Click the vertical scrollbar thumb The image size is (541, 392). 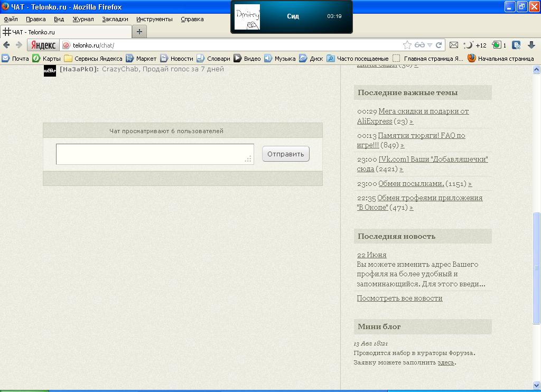(x=537, y=268)
